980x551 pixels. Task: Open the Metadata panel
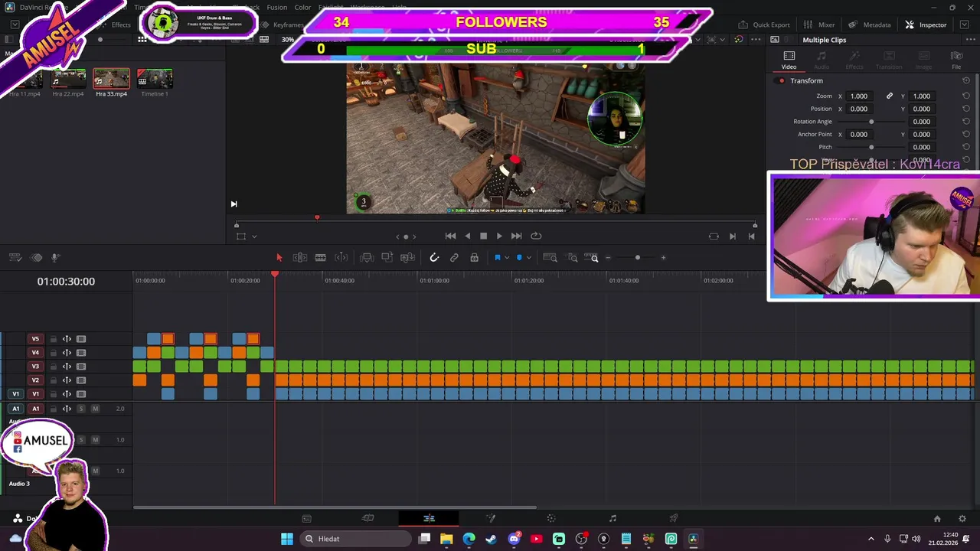tap(869, 24)
